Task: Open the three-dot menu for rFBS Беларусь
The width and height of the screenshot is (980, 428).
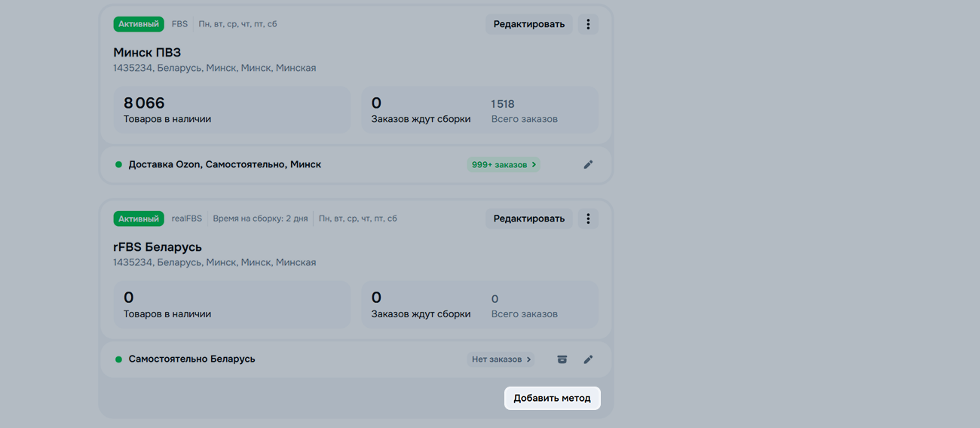Action: click(588, 219)
